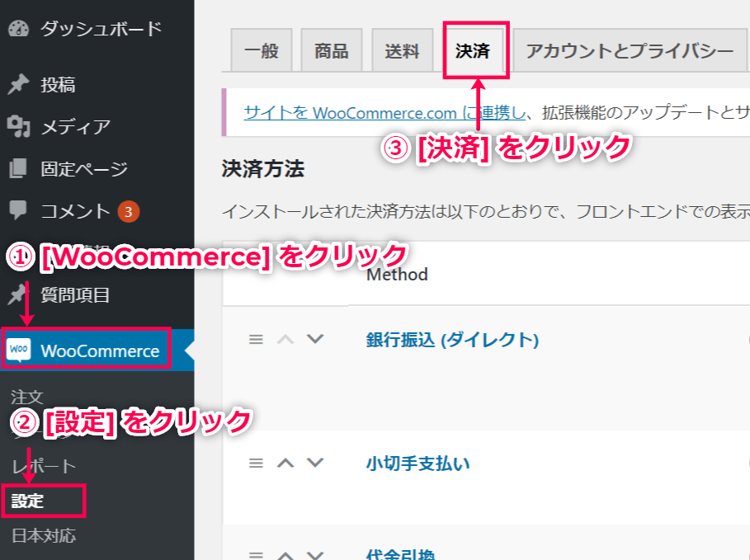Image resolution: width=750 pixels, height=560 pixels.
Task: Click drag handle for 小切手支払い row
Action: [256, 463]
